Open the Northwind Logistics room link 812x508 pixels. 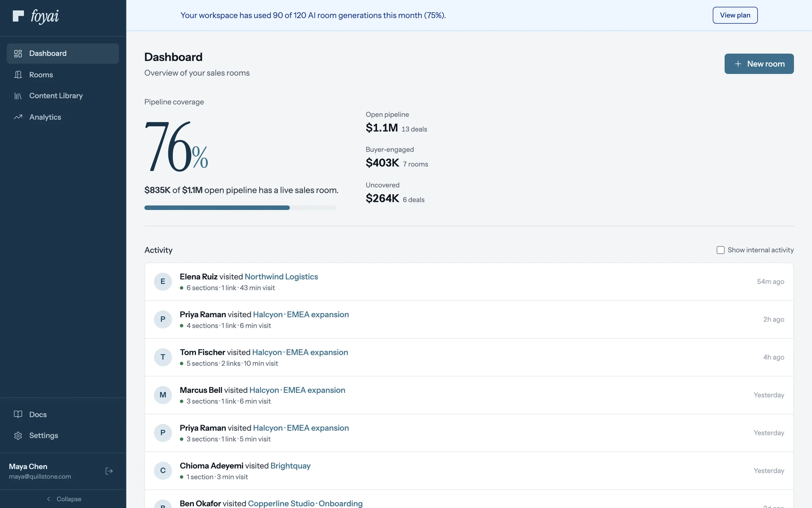coord(281,277)
